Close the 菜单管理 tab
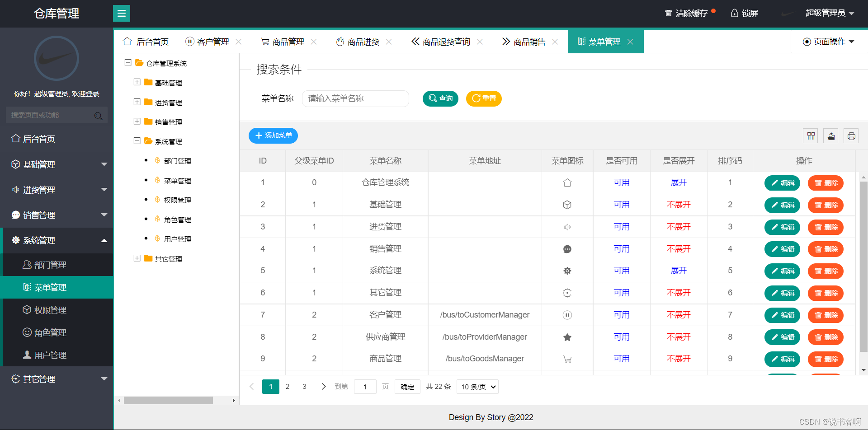The image size is (868, 430). coord(630,42)
